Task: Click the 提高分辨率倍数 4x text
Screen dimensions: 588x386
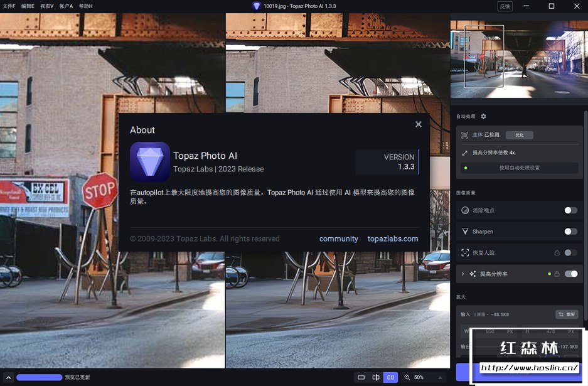Action: coord(494,153)
